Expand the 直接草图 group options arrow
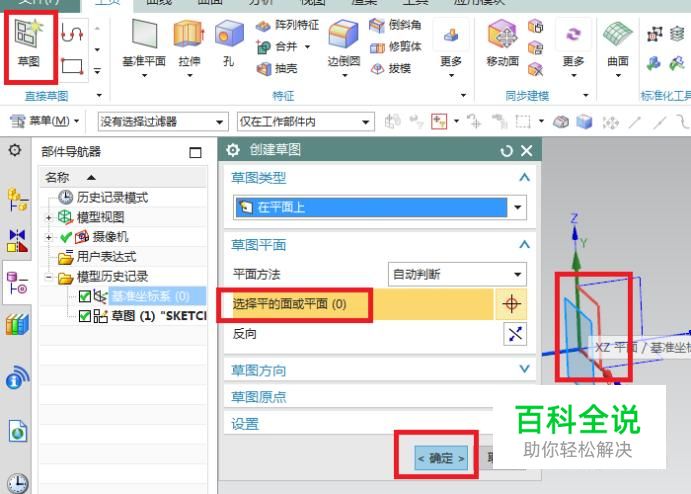Screen dimensions: 691x494 point(99,95)
